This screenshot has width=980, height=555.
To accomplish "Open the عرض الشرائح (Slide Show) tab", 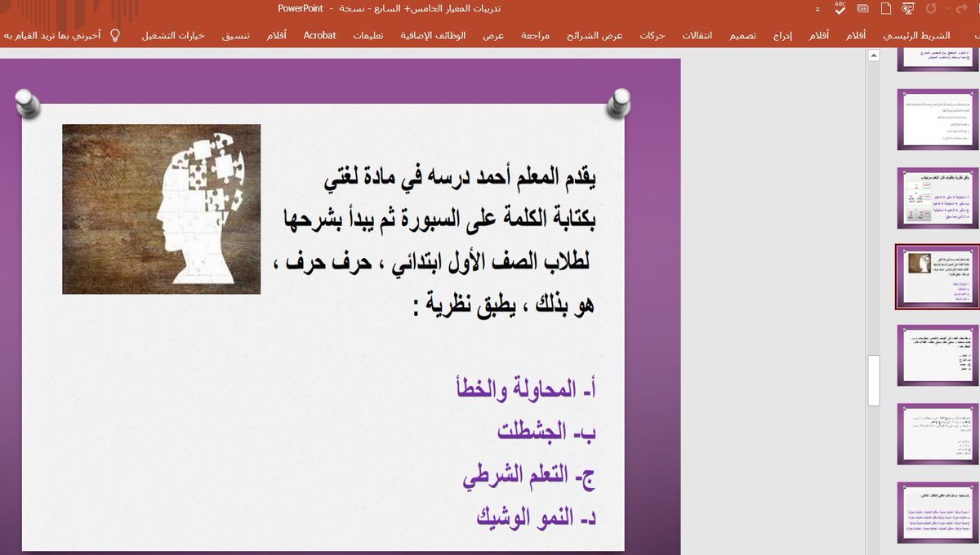I will (595, 36).
